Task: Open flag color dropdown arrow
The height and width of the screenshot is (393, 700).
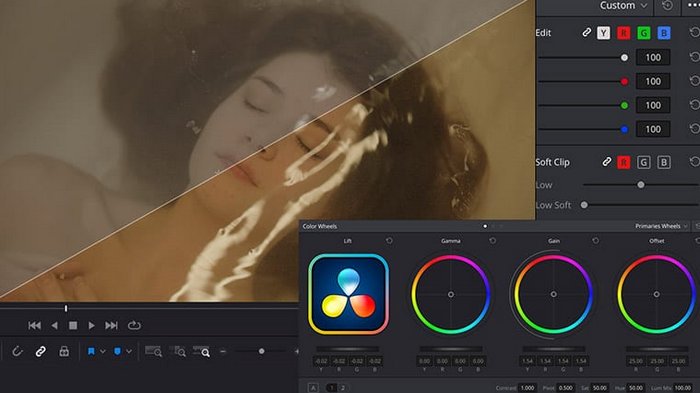Action: (103, 351)
